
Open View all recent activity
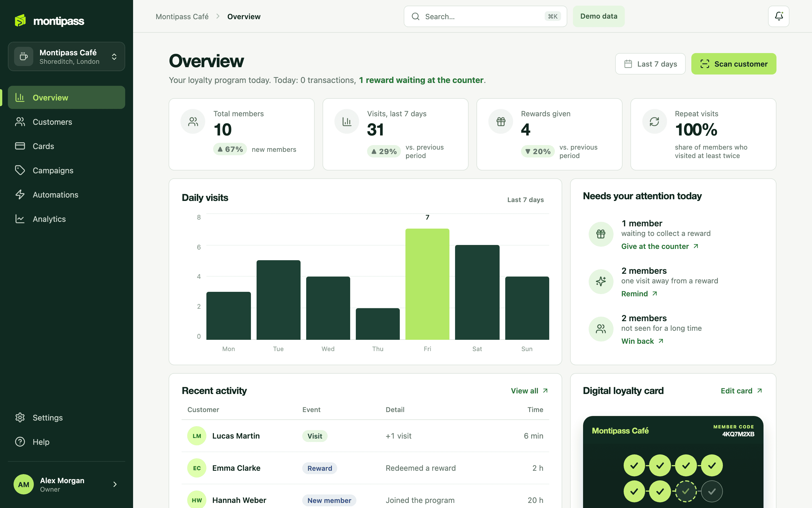(529, 391)
